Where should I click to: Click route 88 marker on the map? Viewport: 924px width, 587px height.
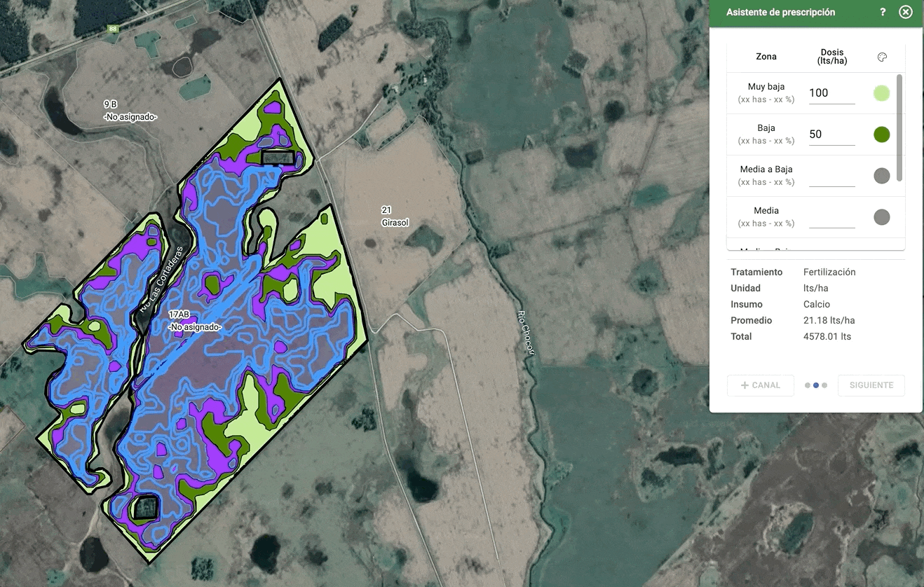(x=112, y=29)
